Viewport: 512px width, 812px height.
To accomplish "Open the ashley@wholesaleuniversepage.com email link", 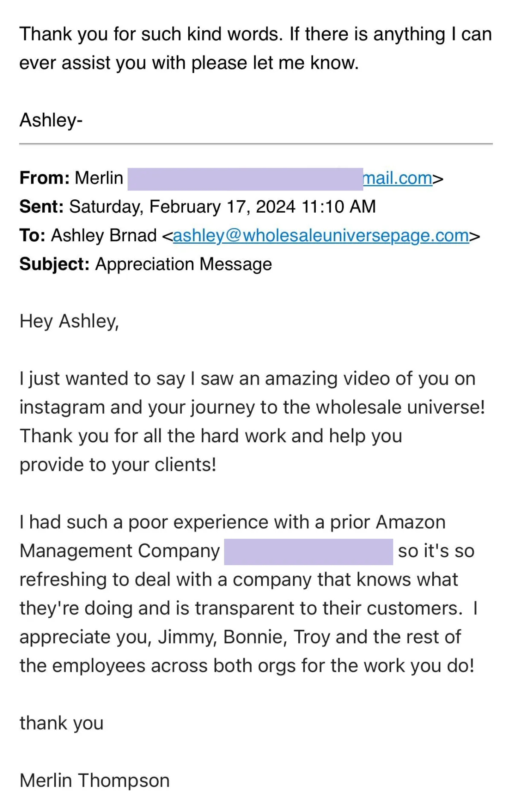I will pos(321,236).
